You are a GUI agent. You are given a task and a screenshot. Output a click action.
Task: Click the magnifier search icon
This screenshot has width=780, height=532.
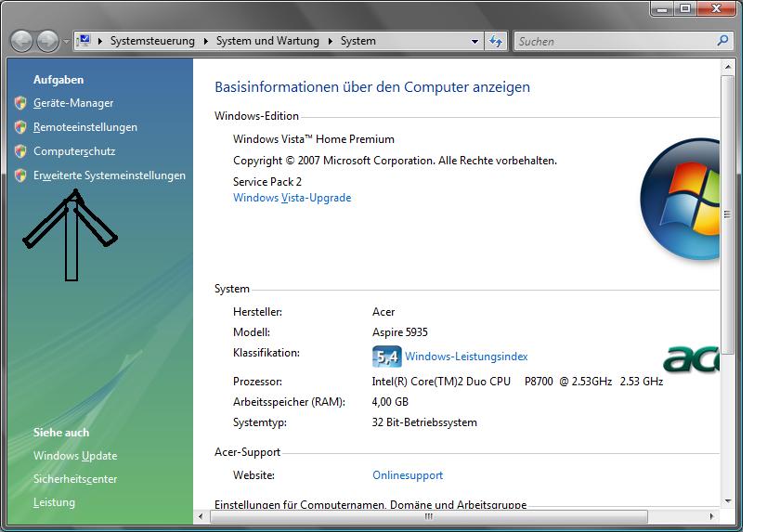point(722,41)
